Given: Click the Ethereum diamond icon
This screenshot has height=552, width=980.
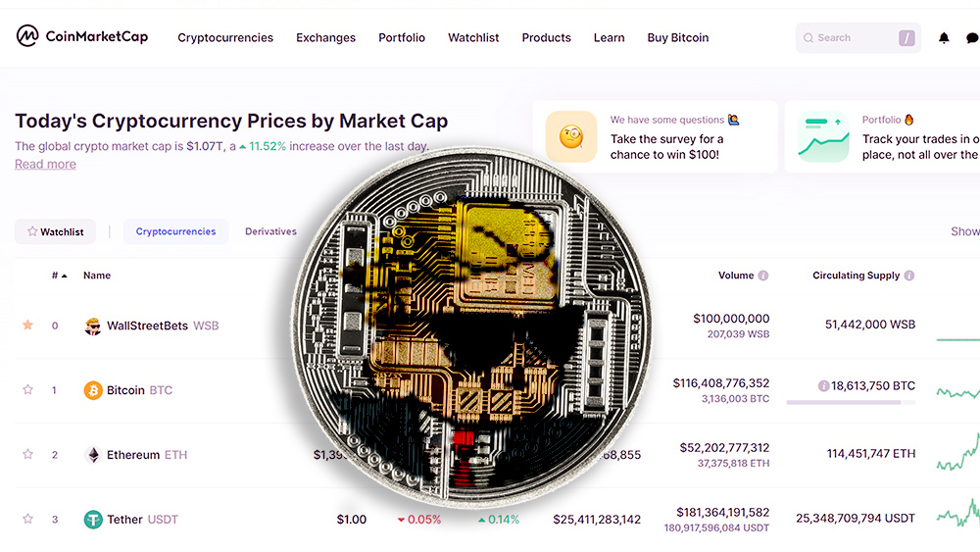Looking at the screenshot, I should (x=93, y=455).
